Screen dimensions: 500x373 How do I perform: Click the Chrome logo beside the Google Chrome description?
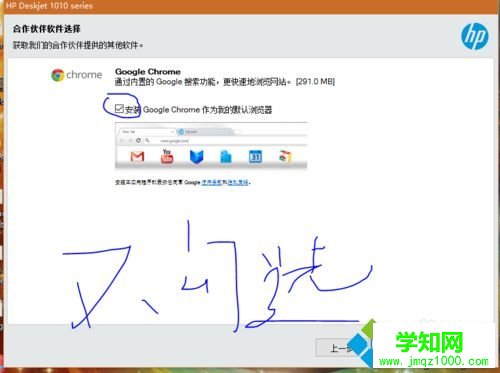click(76, 75)
